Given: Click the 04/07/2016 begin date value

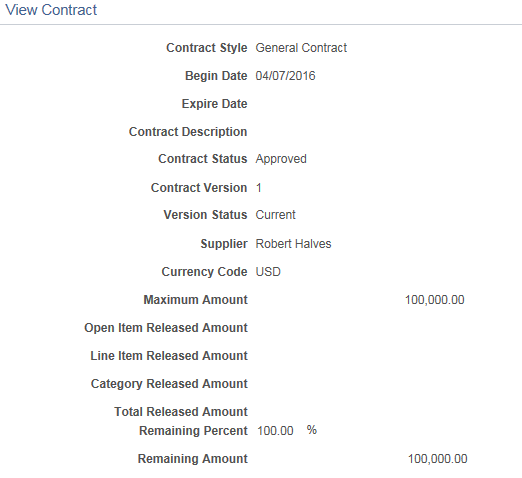Looking at the screenshot, I should [285, 76].
